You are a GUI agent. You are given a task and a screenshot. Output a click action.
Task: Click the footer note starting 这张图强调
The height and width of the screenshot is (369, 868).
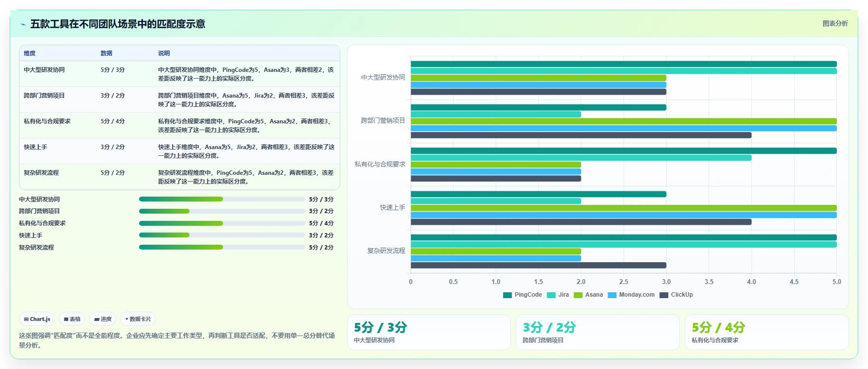pos(177,340)
